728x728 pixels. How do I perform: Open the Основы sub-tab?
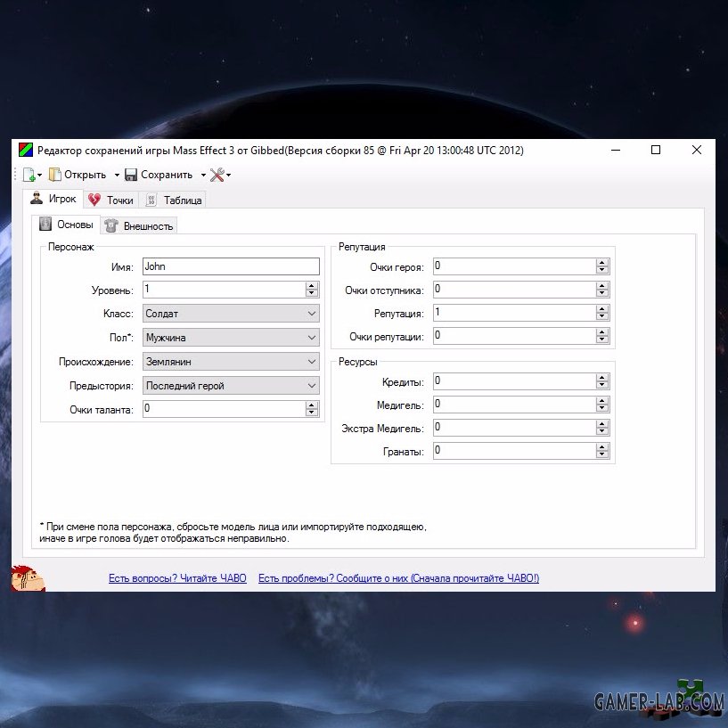point(66,225)
